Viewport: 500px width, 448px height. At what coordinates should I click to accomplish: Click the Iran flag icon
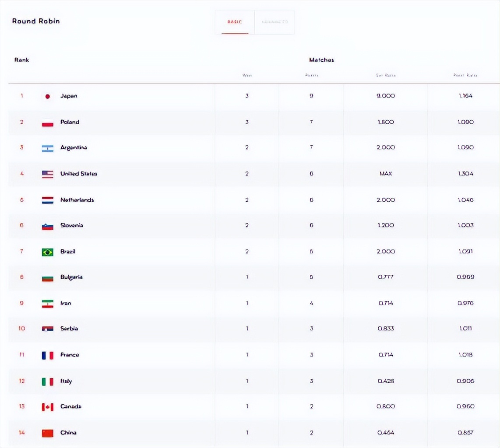click(x=48, y=304)
